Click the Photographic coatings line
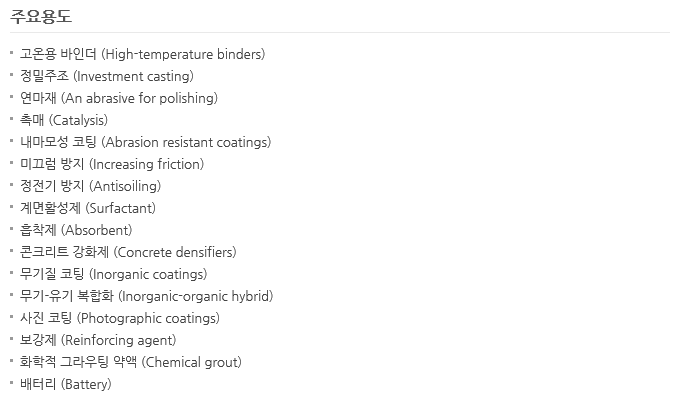Image resolution: width=683 pixels, height=402 pixels. [x=119, y=318]
